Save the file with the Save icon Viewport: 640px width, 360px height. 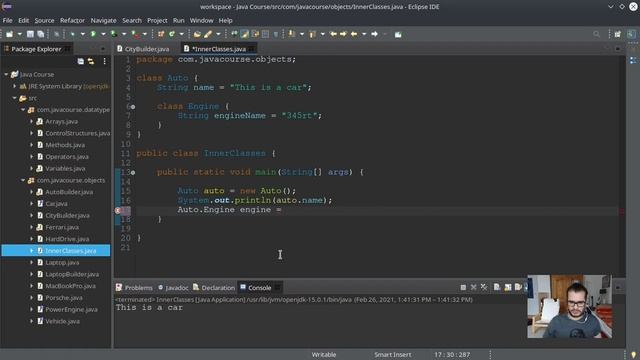click(30, 34)
